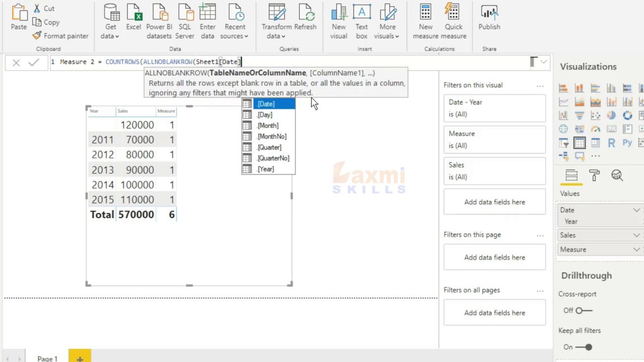Select the funnel chart visual
This screenshot has height=362, width=644.
point(579,116)
